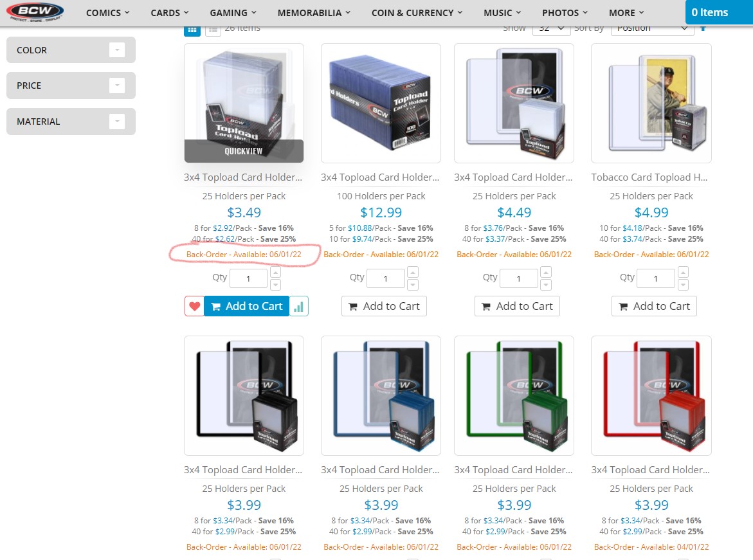Image resolution: width=753 pixels, height=560 pixels.
Task: Decrease quantity for Tobacco Card Topload pack
Action: [x=683, y=285]
